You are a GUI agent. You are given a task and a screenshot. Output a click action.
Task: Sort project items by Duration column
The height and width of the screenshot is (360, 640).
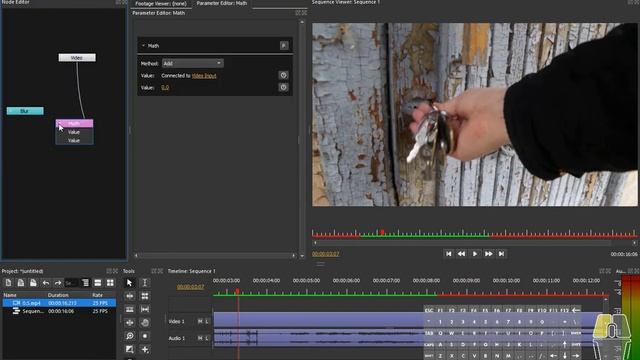(68, 295)
